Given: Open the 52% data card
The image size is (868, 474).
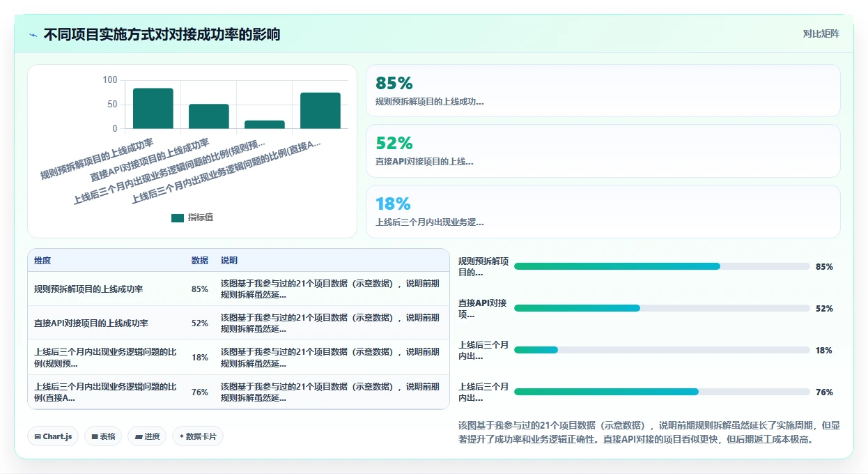Looking at the screenshot, I should [603, 151].
